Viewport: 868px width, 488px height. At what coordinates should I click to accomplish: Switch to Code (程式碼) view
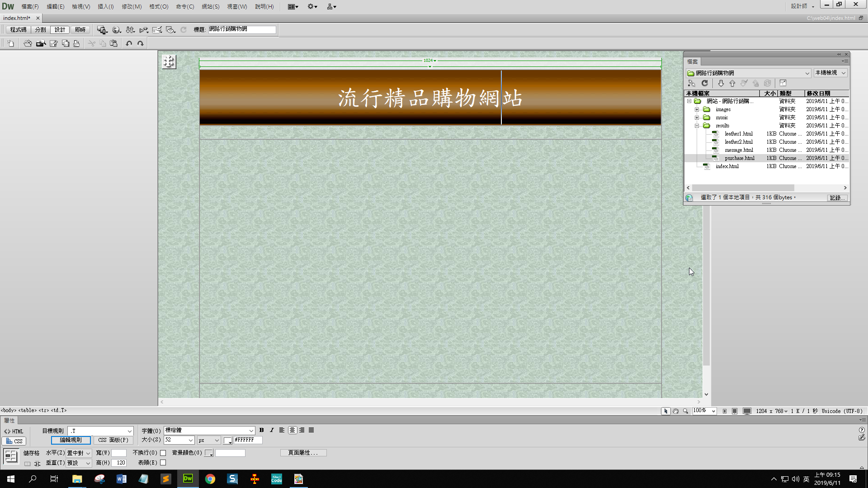click(18, 30)
